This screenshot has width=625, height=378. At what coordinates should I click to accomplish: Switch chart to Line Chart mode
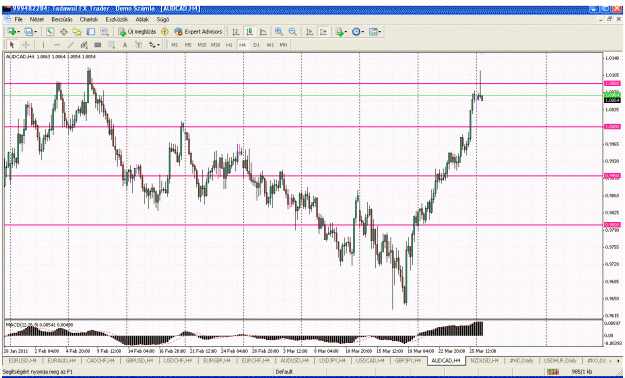tap(263, 32)
